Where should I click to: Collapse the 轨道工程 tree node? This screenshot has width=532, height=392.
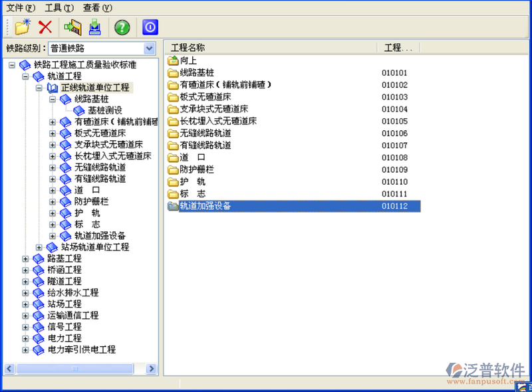click(25, 76)
